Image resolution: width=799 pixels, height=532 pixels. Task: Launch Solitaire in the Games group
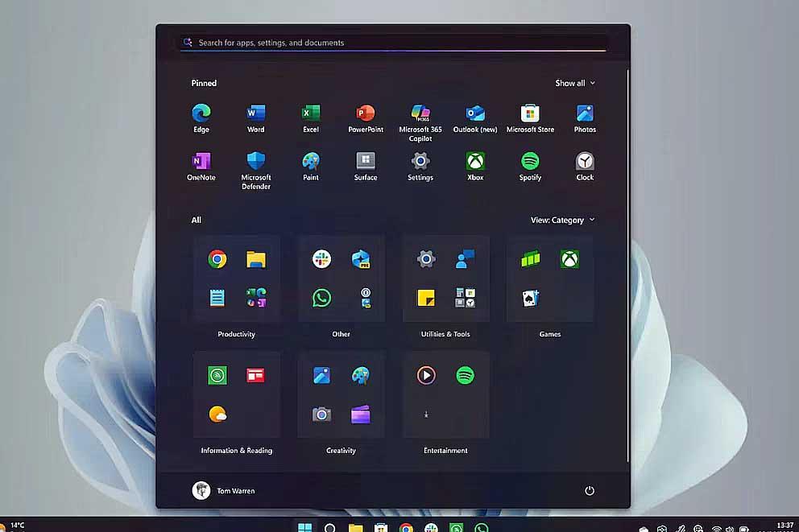tap(531, 298)
